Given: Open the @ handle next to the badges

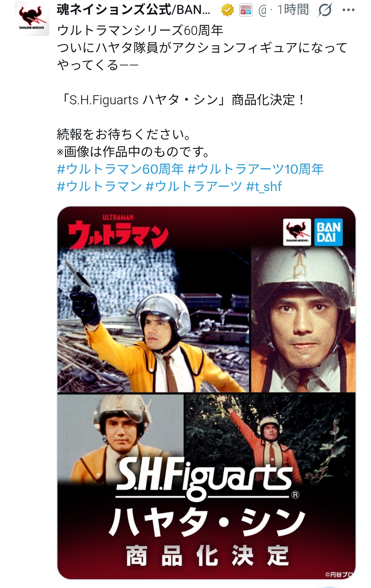Looking at the screenshot, I should coord(262,11).
